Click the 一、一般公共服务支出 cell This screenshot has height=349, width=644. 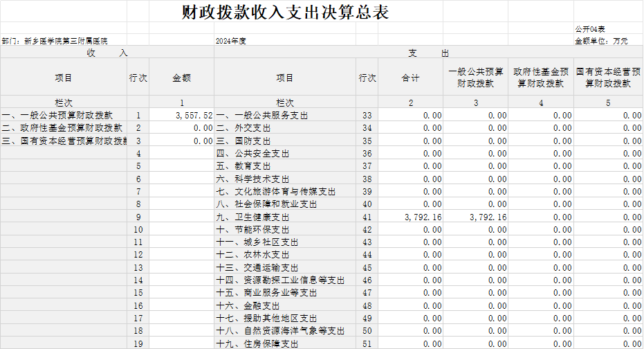tap(262, 116)
